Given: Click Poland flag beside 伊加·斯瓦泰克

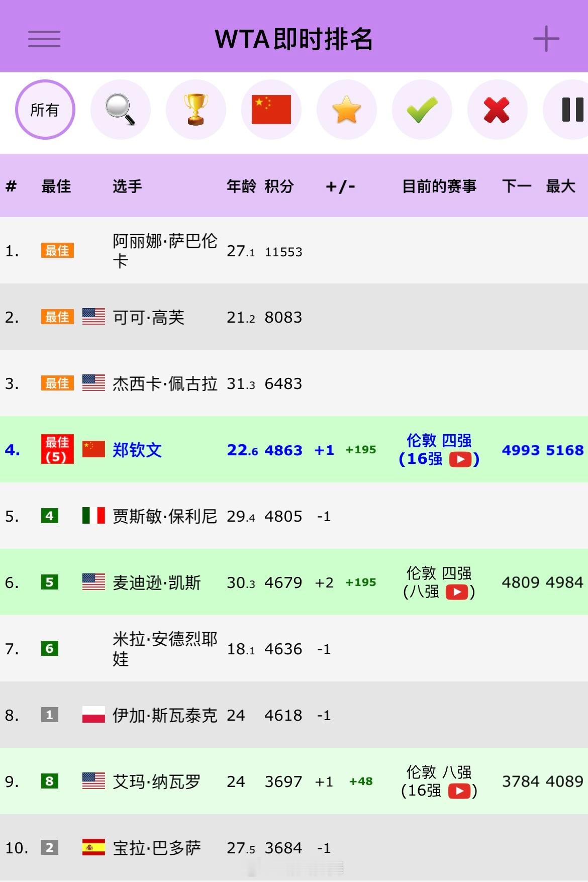Looking at the screenshot, I should coord(93,715).
